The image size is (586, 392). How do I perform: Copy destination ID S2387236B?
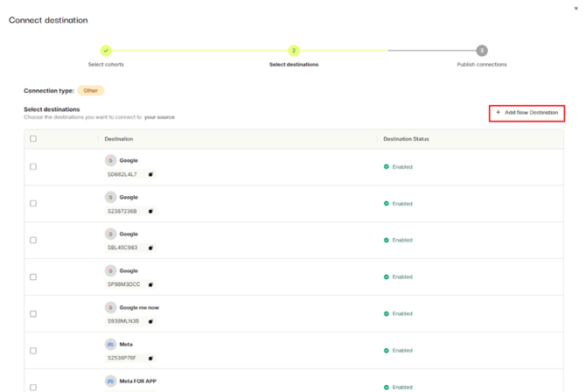point(150,211)
